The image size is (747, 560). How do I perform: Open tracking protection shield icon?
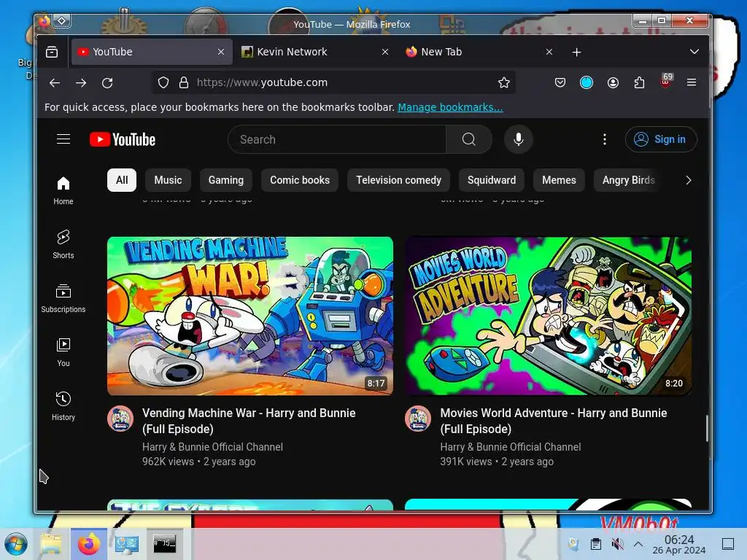[163, 83]
